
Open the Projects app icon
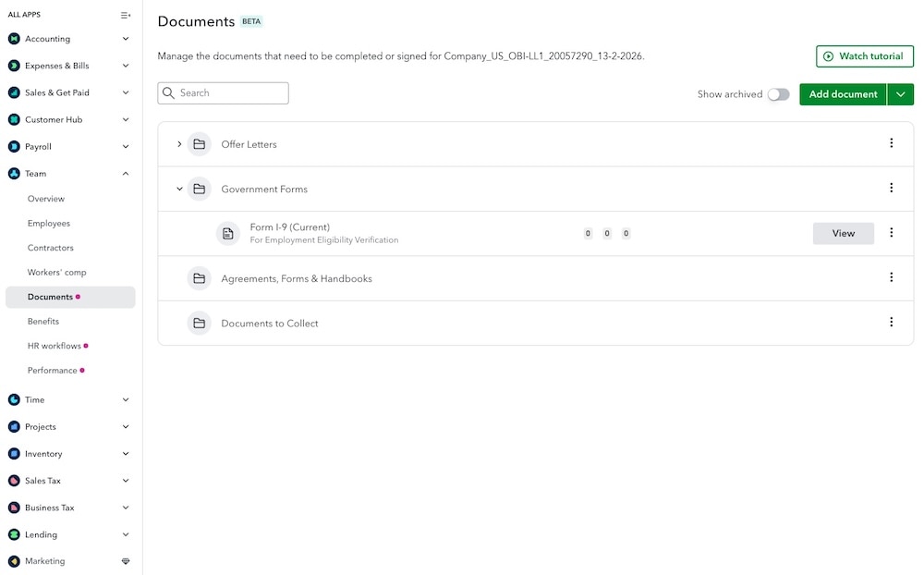coord(13,426)
